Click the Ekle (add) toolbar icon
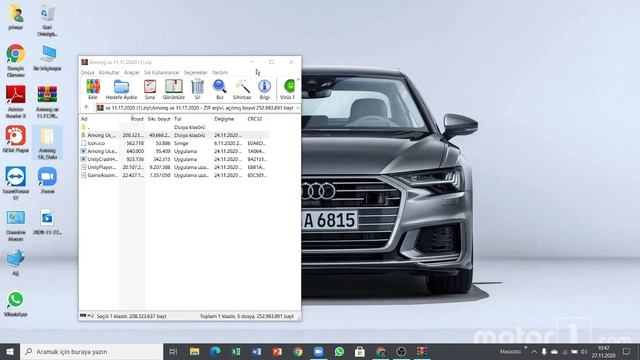Viewport: 640px width, 360px height. pos(93,89)
